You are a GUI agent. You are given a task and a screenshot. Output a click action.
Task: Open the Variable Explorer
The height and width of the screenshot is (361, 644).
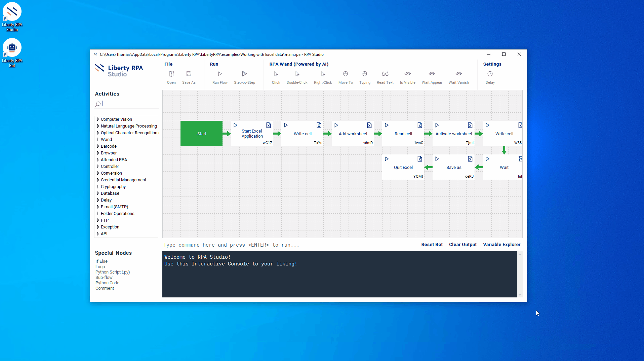pyautogui.click(x=501, y=245)
